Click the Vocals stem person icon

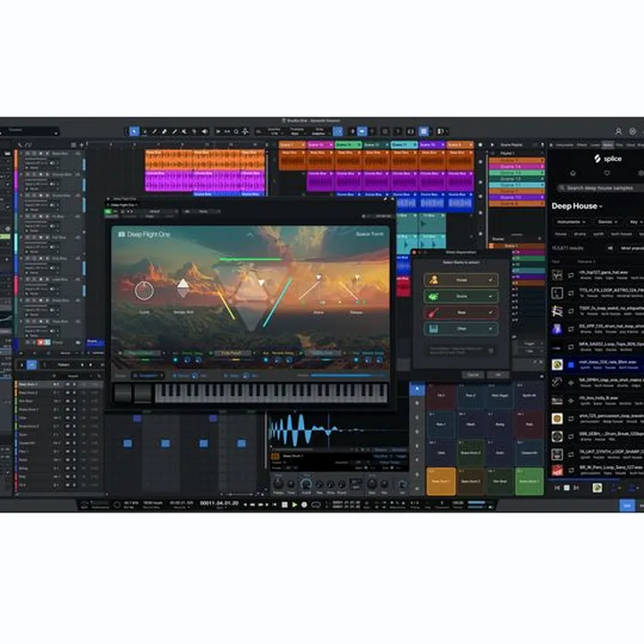click(x=433, y=280)
